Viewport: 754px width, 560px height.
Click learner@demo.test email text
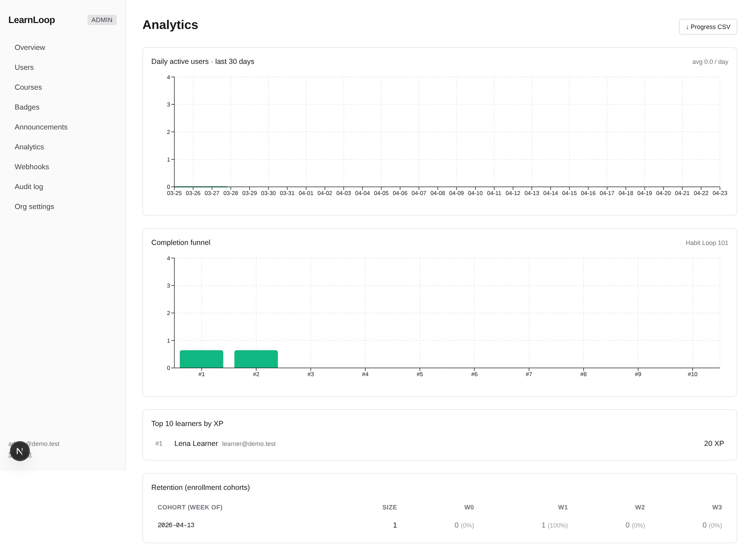tap(249, 444)
